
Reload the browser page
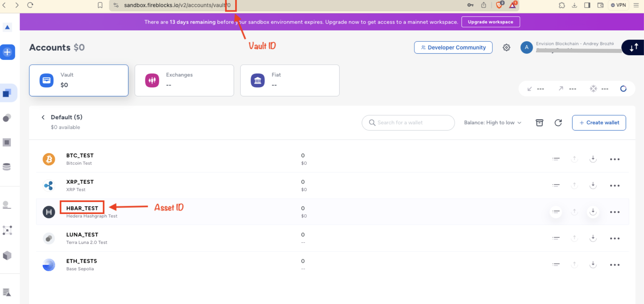click(30, 5)
